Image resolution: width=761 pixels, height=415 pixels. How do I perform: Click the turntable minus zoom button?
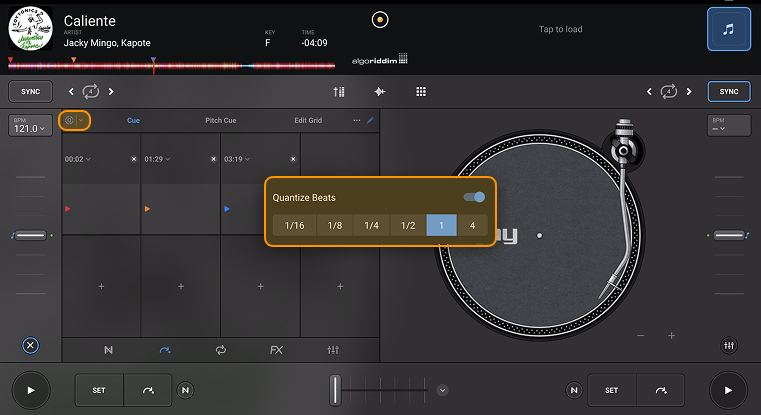[x=641, y=335]
